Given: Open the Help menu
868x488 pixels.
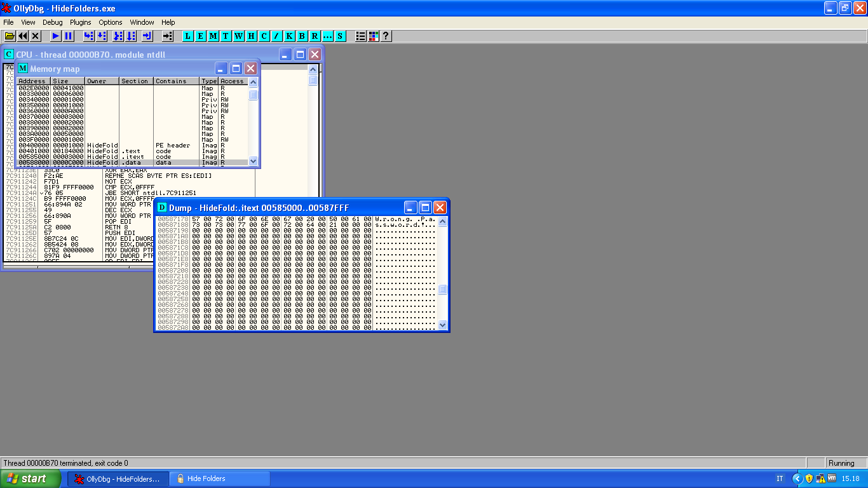Looking at the screenshot, I should pyautogui.click(x=168, y=22).
